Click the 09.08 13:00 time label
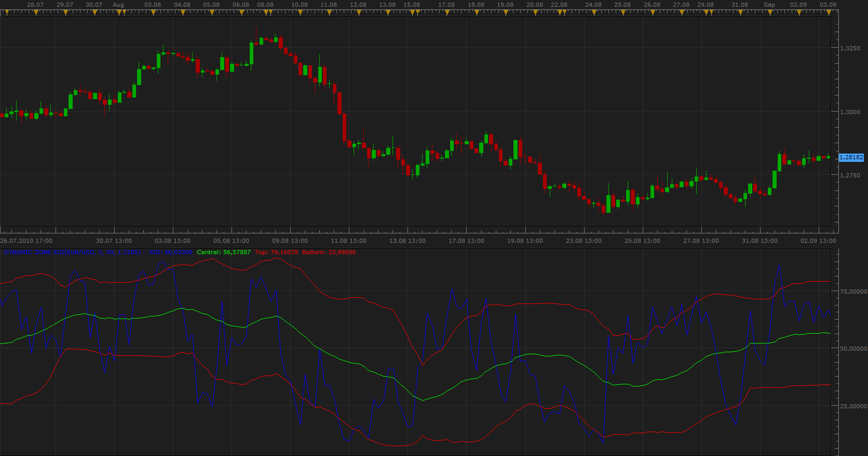868x456 pixels. (290, 241)
